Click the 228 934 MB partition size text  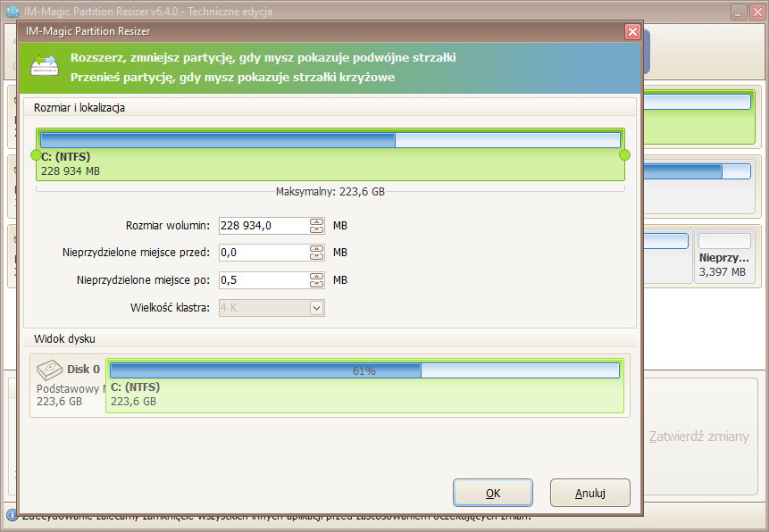click(x=71, y=171)
